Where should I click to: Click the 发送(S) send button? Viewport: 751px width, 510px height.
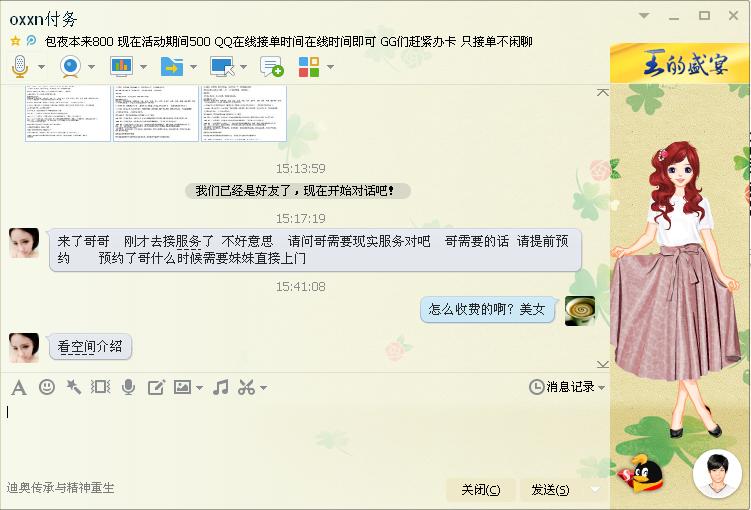point(550,489)
